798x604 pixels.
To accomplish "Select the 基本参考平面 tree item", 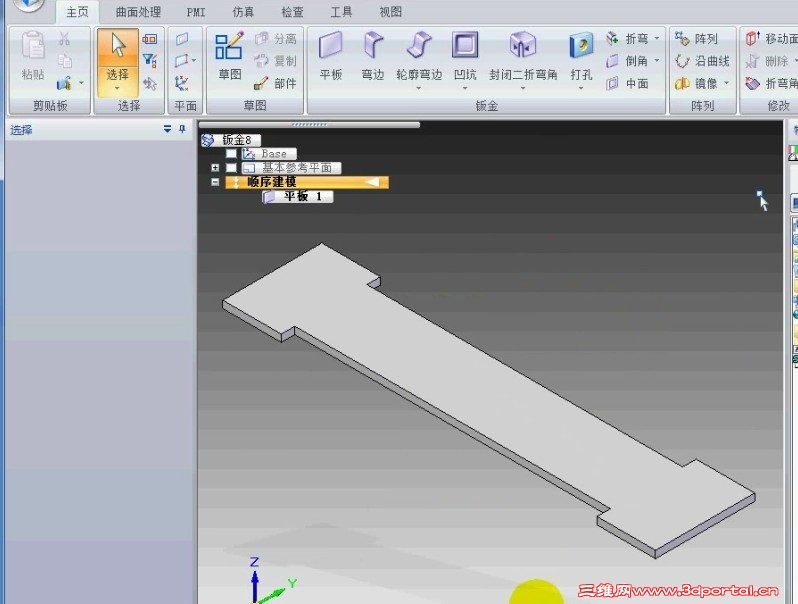I will (291, 167).
